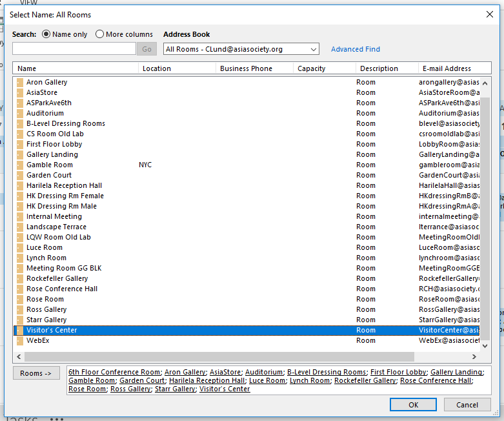Click the room icon beside Aron Gallery
The image size is (504, 421).
click(x=20, y=82)
